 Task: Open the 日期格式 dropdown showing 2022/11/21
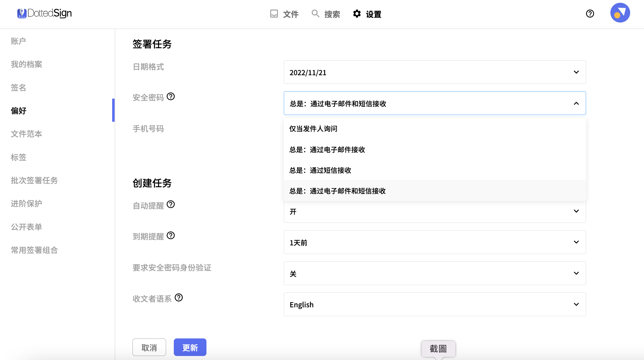pyautogui.click(x=435, y=72)
